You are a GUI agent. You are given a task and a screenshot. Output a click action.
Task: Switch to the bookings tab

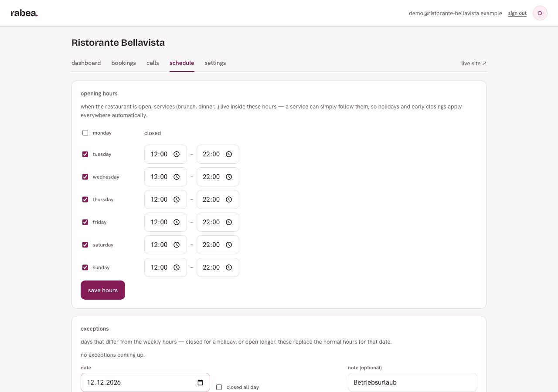124,63
